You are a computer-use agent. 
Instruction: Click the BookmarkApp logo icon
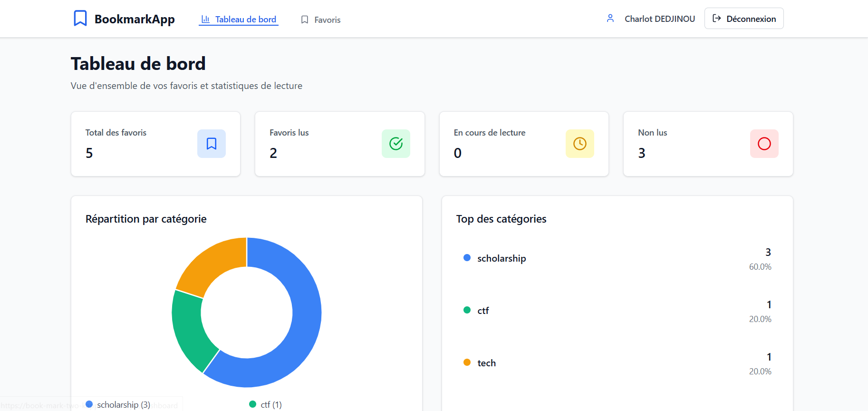click(80, 19)
